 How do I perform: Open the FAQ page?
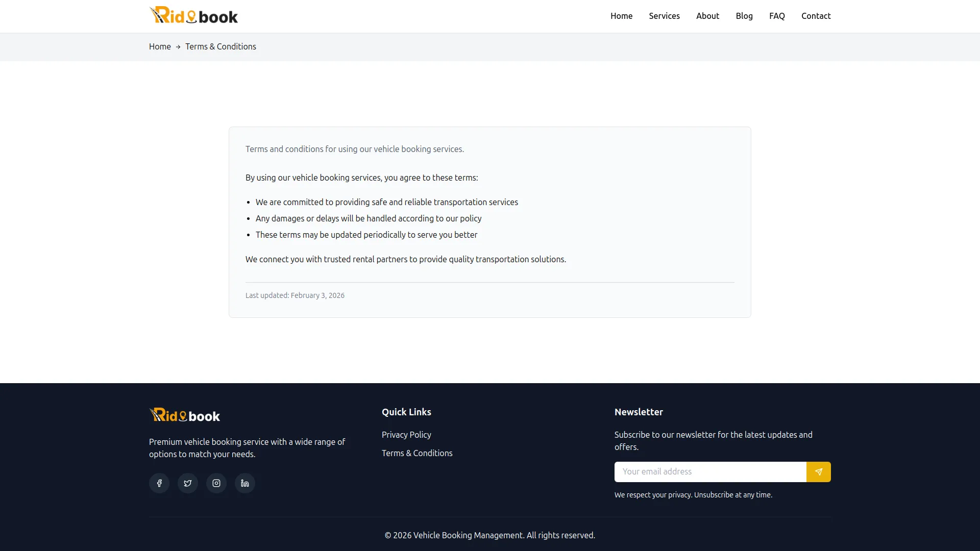click(777, 16)
